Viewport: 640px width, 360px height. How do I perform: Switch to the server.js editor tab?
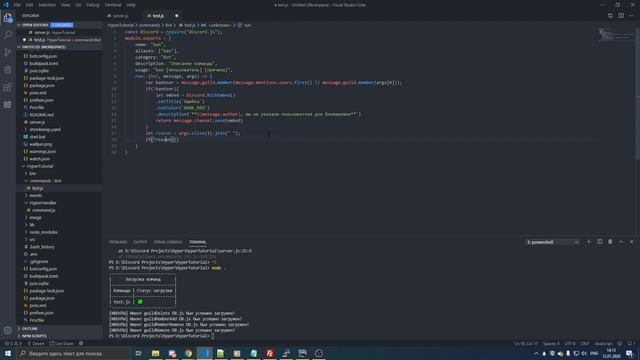click(120, 16)
